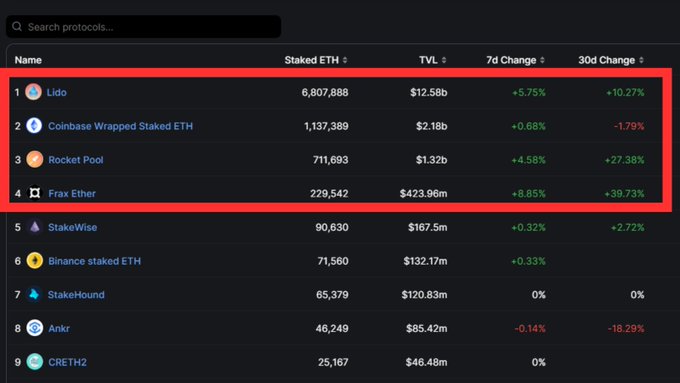Click the StakeWise purple logo icon
The width and height of the screenshot is (680, 383).
coord(35,227)
